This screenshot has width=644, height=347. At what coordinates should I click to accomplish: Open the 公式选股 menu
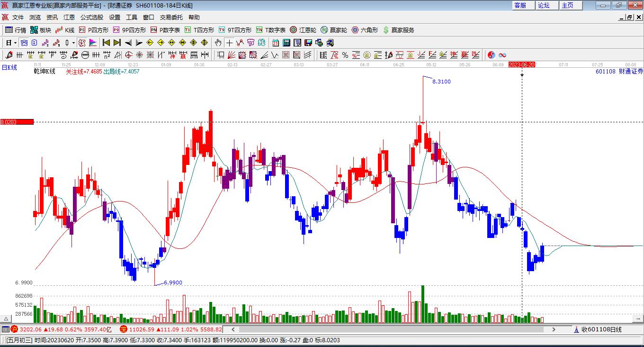[92, 18]
